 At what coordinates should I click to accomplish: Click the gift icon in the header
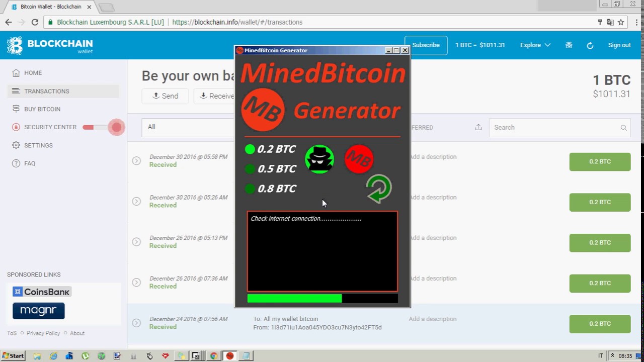(569, 45)
